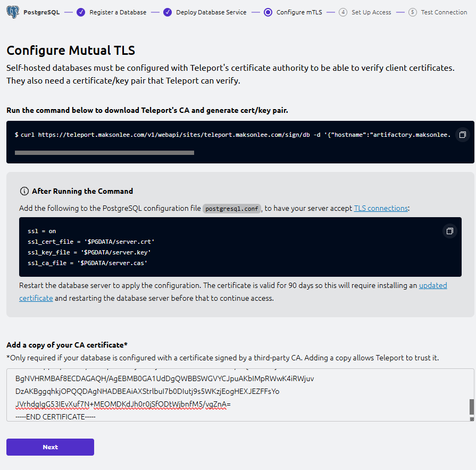Click the checkmark icon for Deploy Database Service
Viewport: 476px width, 470px height.
click(168, 12)
